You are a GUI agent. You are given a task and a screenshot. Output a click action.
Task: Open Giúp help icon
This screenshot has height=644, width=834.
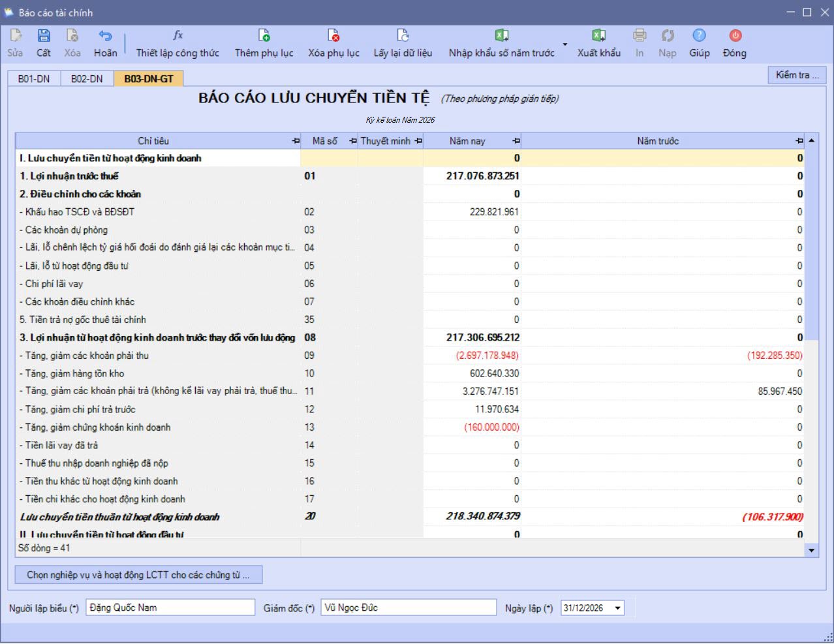point(699,37)
